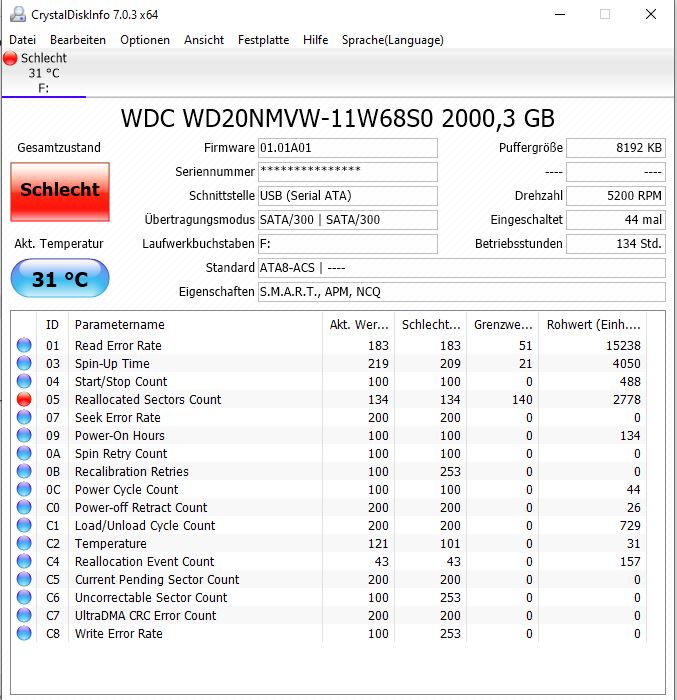Open the Sprache(Language) menu
This screenshot has width=677, height=700.
393,40
